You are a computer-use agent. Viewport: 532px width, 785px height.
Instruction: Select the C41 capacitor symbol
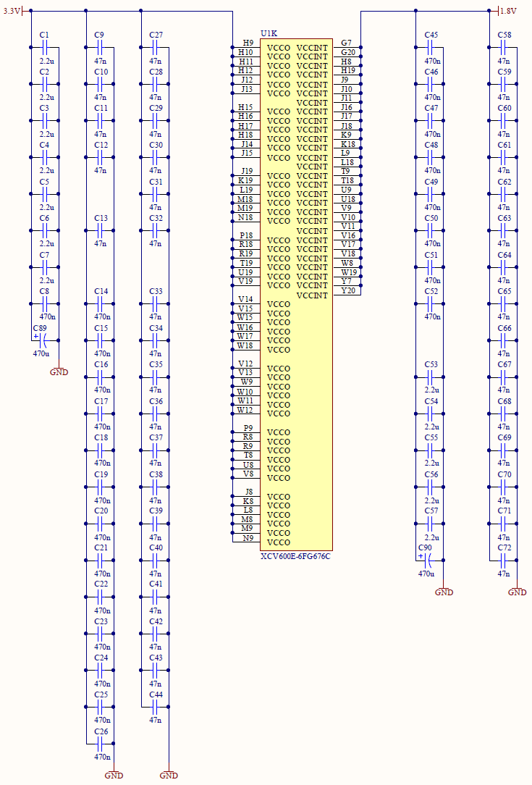tap(155, 597)
